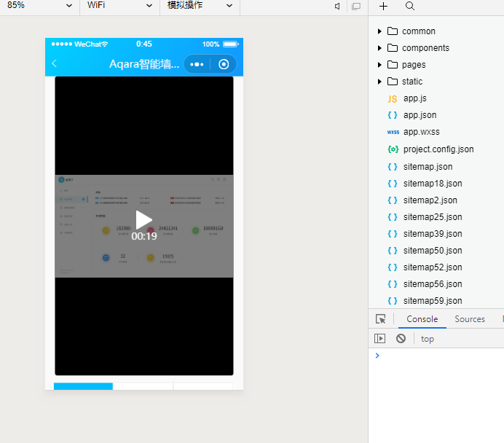Go back with the mini program arrow
The height and width of the screenshot is (443, 504).
(x=54, y=63)
